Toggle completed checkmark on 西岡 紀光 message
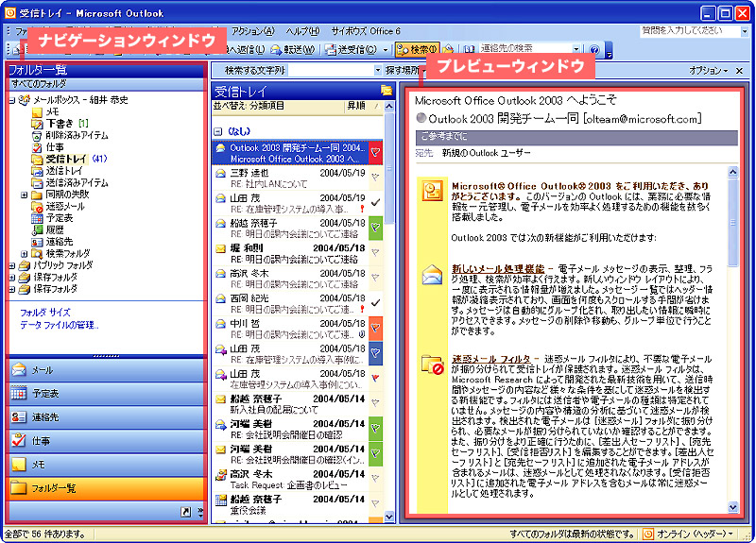The width and height of the screenshot is (756, 543). click(375, 303)
